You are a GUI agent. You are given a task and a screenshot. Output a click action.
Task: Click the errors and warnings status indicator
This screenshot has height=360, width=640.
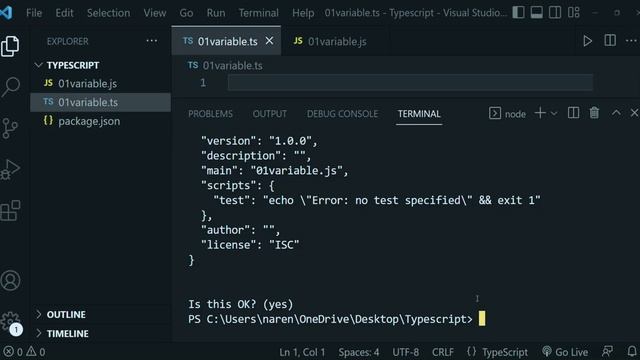[24, 352]
